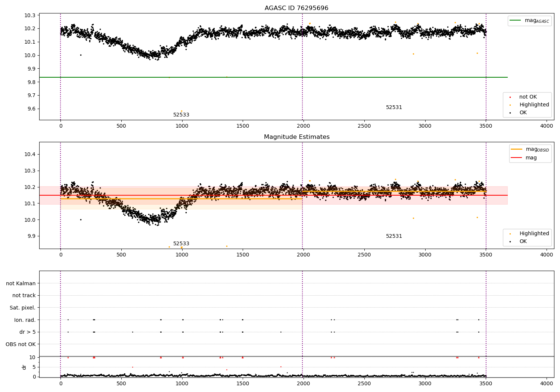Click the '5' tick on the dr axis

click(x=34, y=367)
